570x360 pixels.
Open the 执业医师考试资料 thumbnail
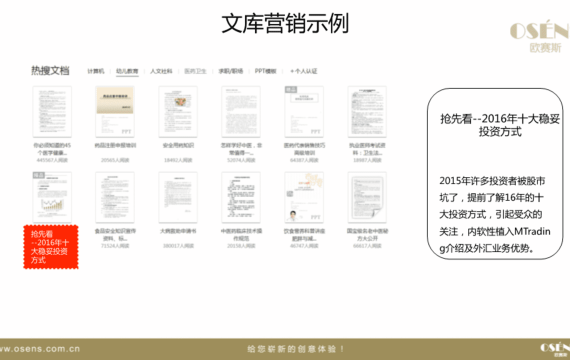(367, 112)
